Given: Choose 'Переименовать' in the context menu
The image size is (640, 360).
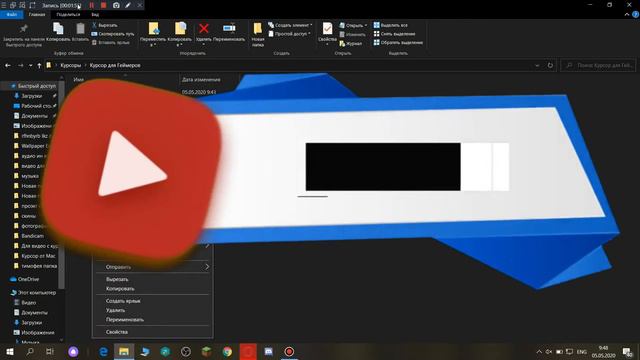Looking at the screenshot, I should (125, 320).
